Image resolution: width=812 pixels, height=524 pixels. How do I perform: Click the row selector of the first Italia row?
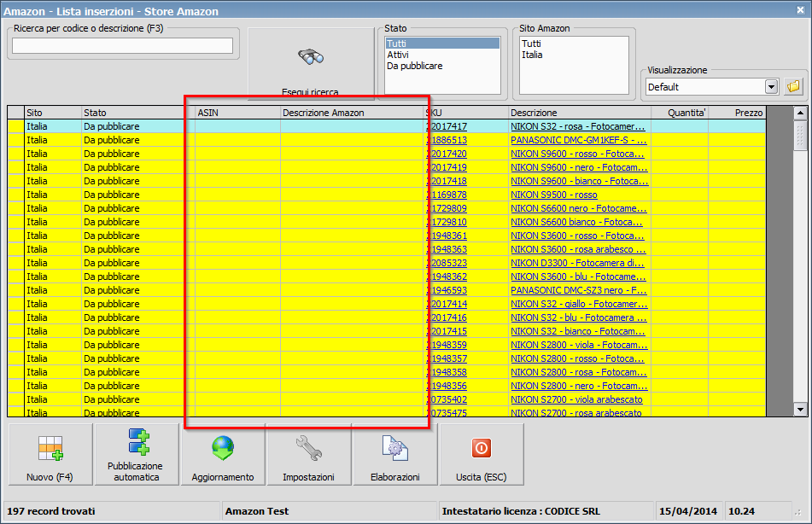[x=16, y=126]
